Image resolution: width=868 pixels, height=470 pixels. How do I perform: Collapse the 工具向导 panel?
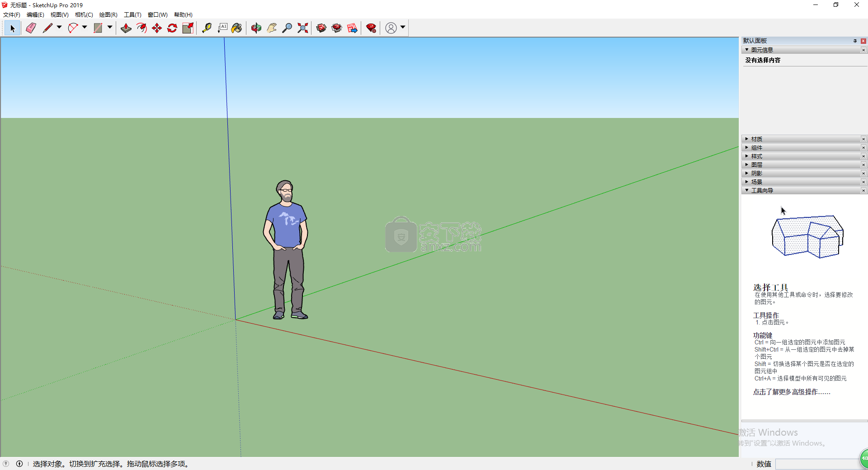click(x=747, y=190)
